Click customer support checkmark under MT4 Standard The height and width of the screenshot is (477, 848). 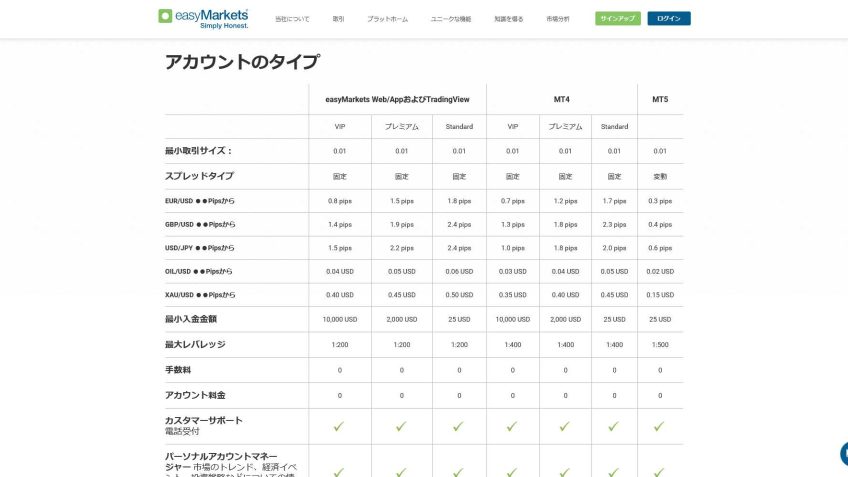tap(615, 426)
